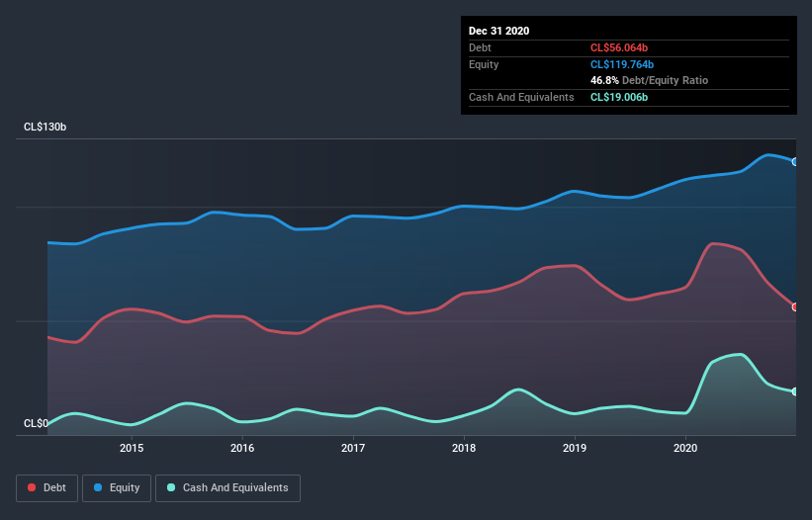Click the red Debt end-of-line marker
Viewport: 812px width, 520px height.
point(795,306)
